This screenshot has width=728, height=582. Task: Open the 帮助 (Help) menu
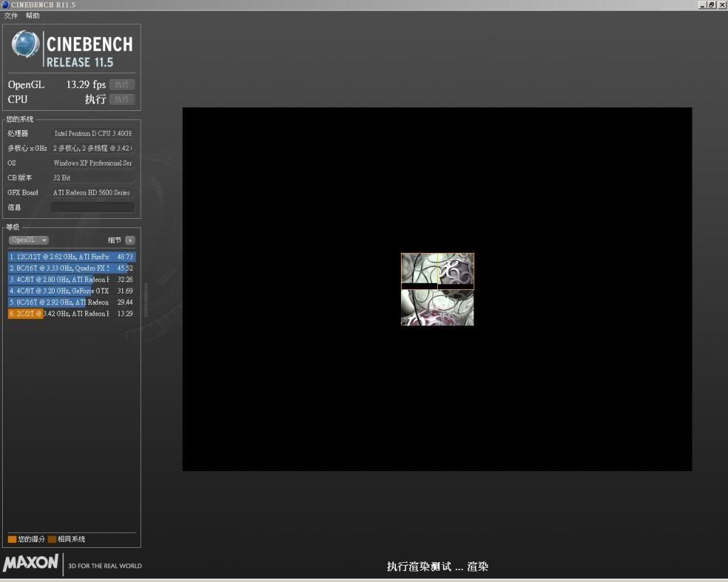click(33, 16)
